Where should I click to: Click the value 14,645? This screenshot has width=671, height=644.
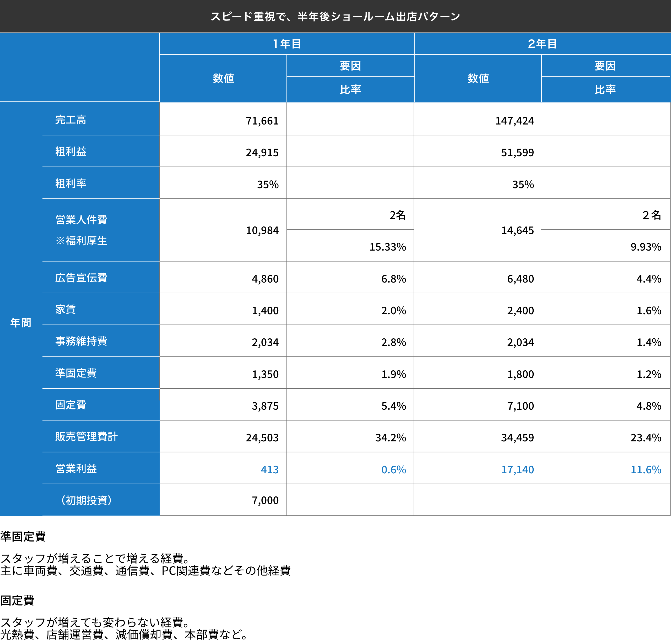(517, 230)
